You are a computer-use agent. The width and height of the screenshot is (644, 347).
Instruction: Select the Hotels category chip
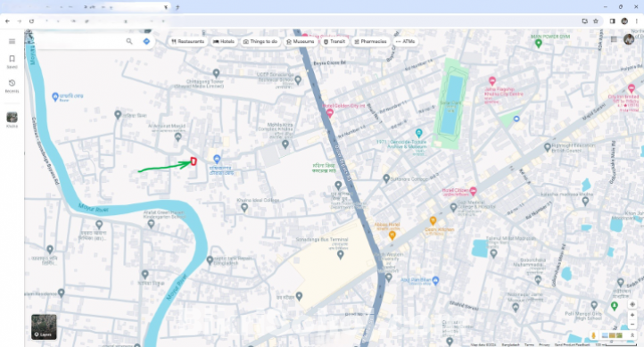[x=224, y=41]
